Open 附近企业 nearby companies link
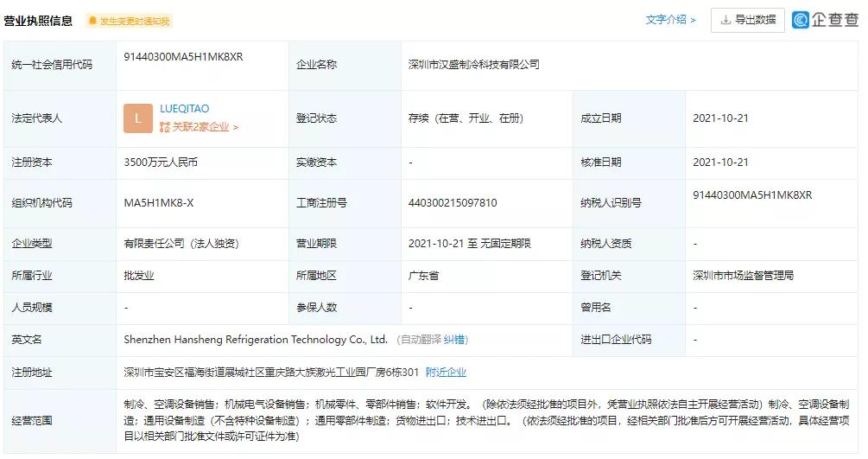The image size is (868, 459). [x=446, y=372]
